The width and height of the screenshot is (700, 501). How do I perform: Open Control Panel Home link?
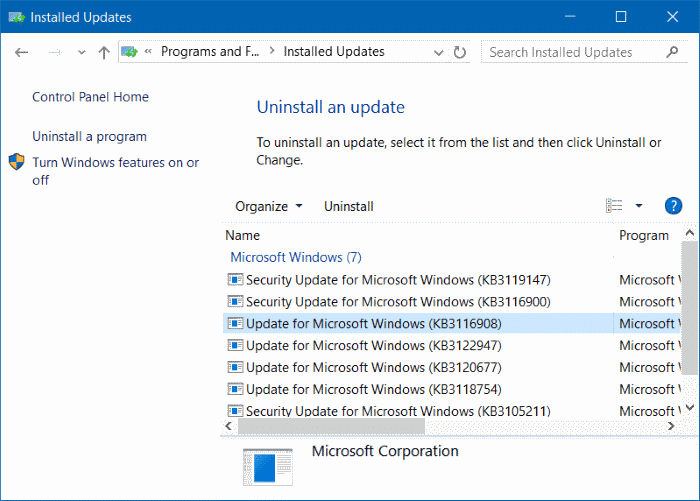pyautogui.click(x=90, y=97)
